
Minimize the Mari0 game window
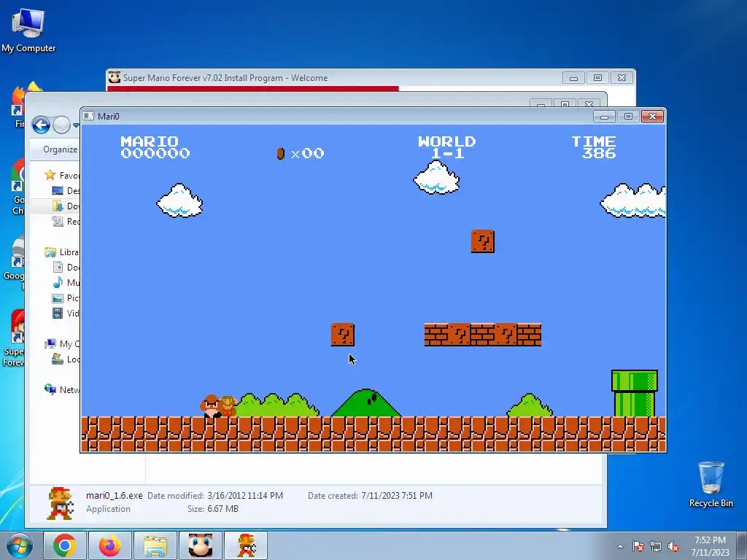pos(604,116)
